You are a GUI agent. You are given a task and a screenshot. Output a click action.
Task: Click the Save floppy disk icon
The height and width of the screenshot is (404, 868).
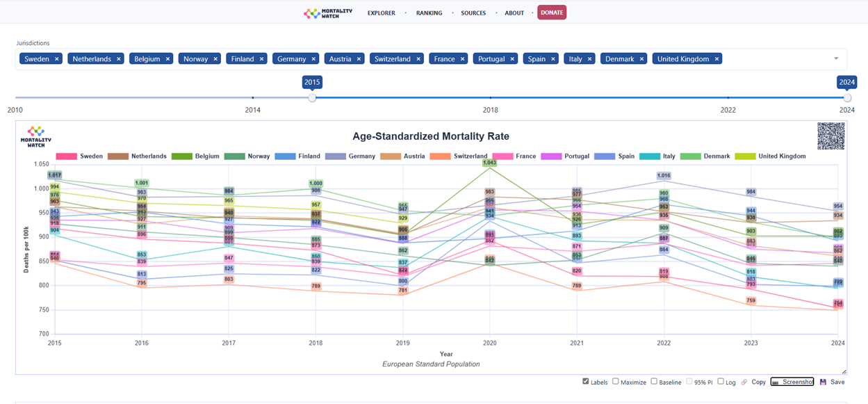(x=824, y=382)
